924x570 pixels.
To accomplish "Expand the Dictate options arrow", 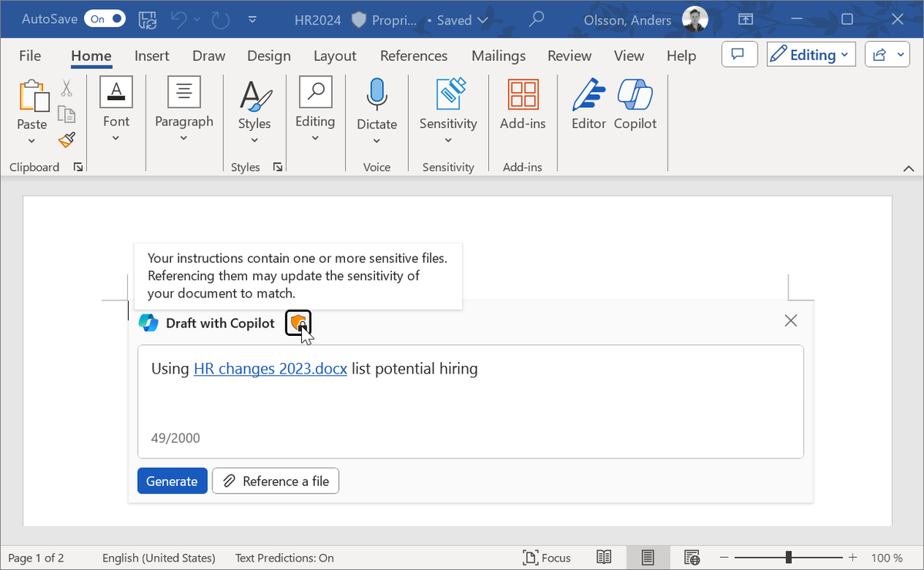I will pyautogui.click(x=377, y=142).
